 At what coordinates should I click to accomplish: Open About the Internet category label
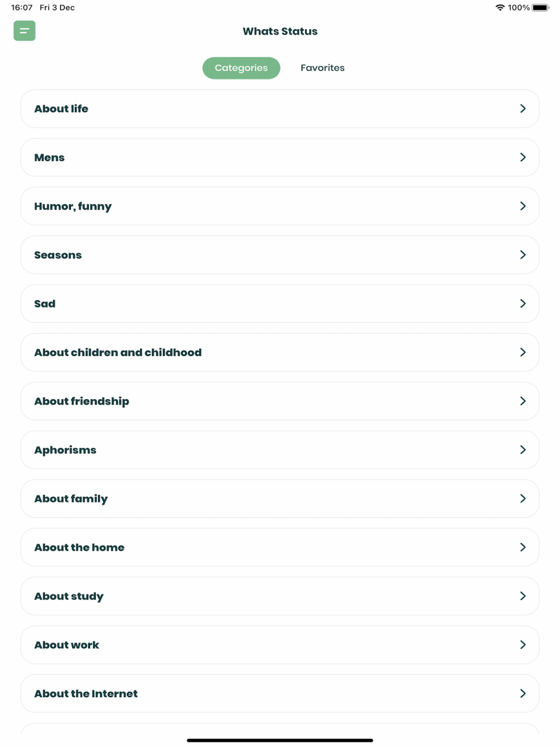point(86,693)
